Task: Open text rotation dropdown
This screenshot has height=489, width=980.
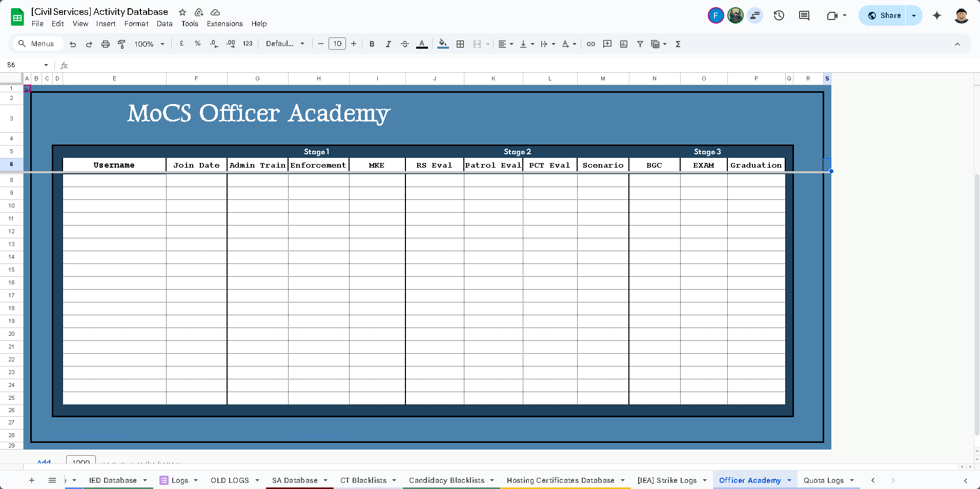Action: pos(569,44)
